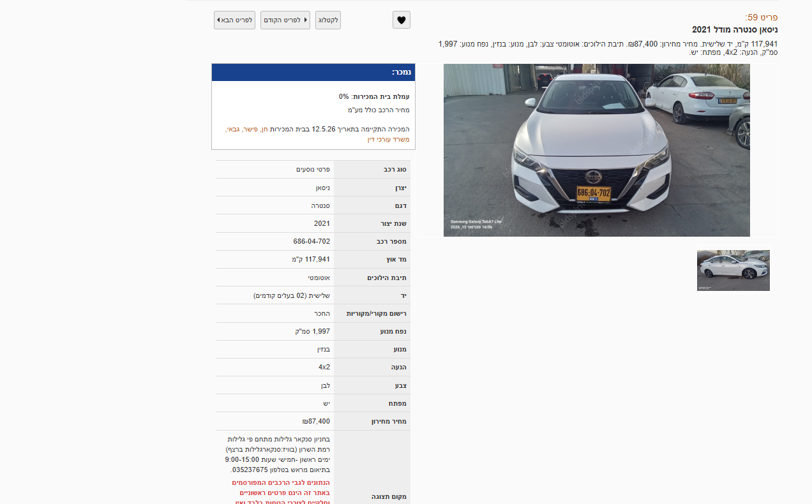This screenshot has height=504, width=812.
Task: Click the נמכר sold header bar
Action: [x=313, y=72]
